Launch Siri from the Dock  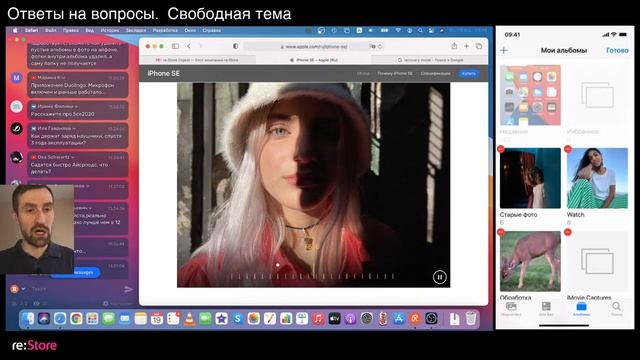point(44,319)
